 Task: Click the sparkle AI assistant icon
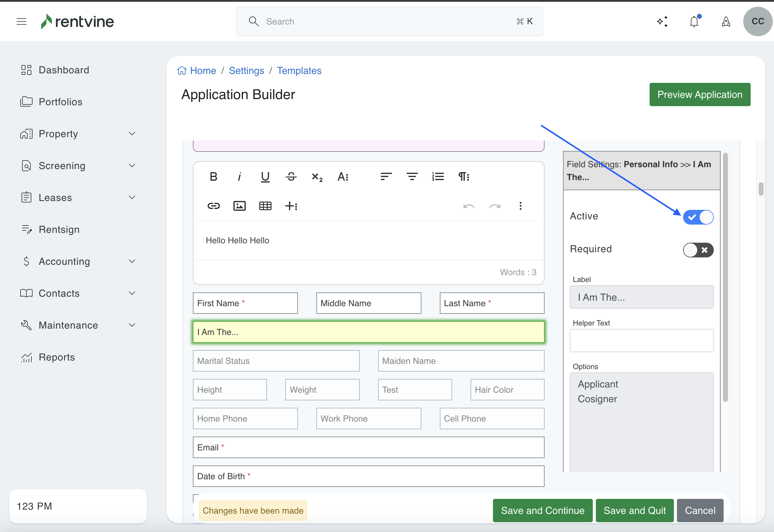[x=662, y=22]
